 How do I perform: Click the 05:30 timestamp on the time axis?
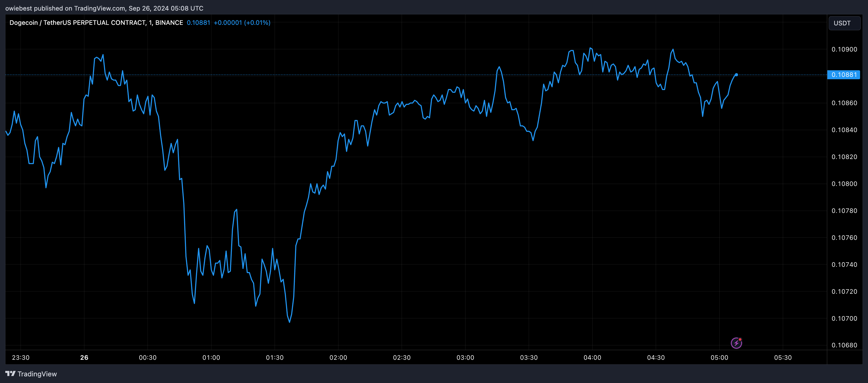pos(784,358)
